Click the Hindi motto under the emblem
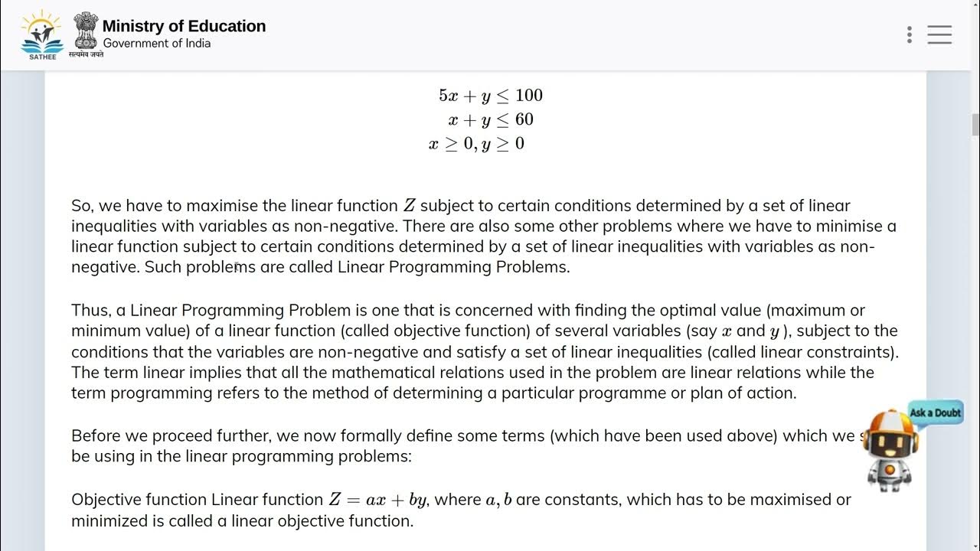 [x=86, y=55]
